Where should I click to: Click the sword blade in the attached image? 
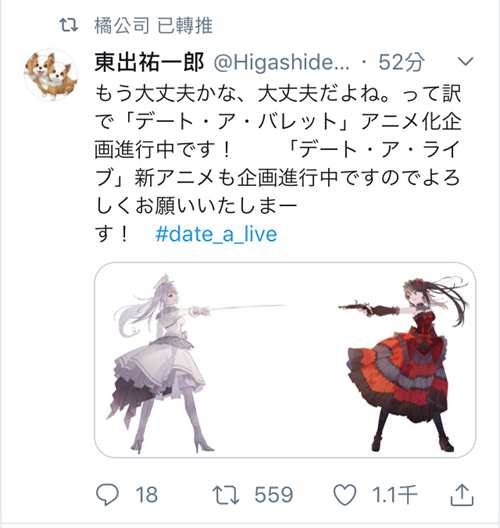click(247, 307)
